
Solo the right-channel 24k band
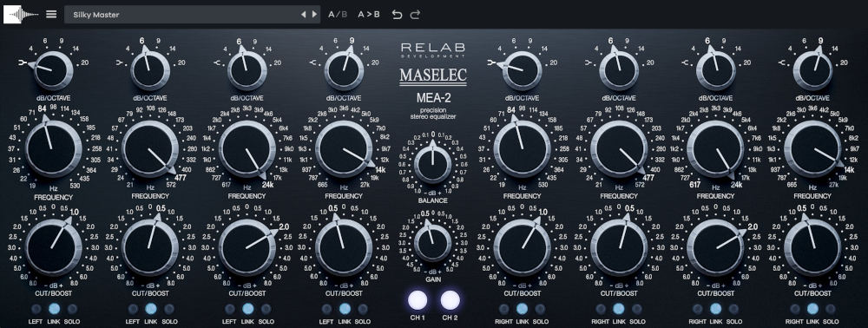pyautogui.click(x=734, y=309)
